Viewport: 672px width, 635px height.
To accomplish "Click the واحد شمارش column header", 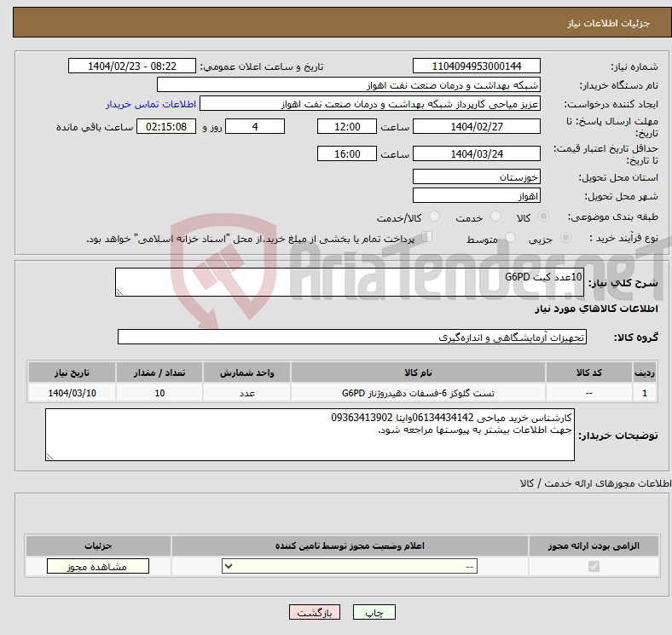I will [246, 372].
